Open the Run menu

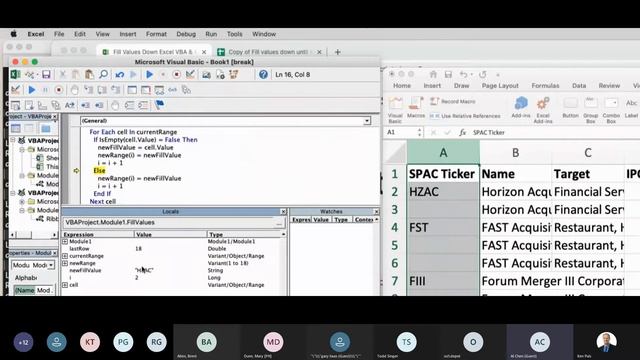pos(211,34)
